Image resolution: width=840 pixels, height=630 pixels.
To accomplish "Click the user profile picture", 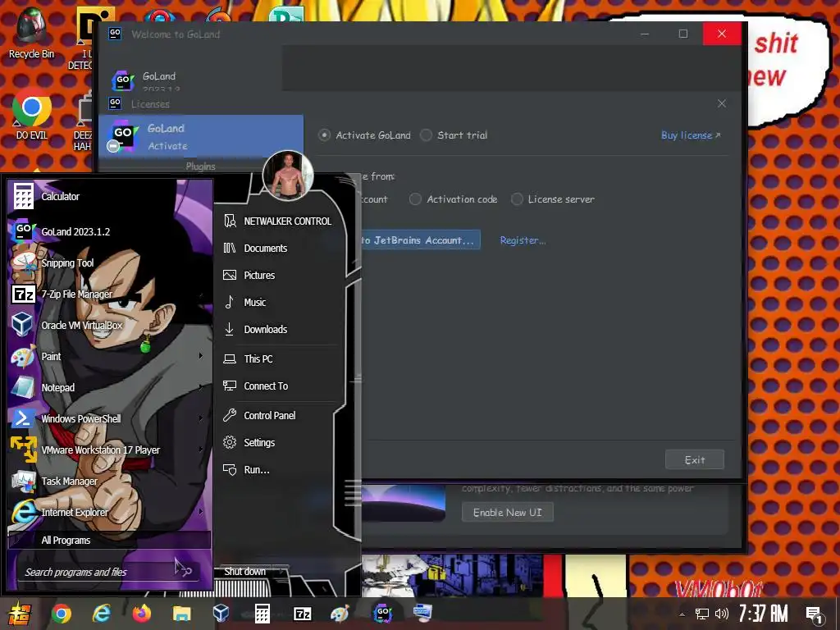I will pyautogui.click(x=288, y=176).
